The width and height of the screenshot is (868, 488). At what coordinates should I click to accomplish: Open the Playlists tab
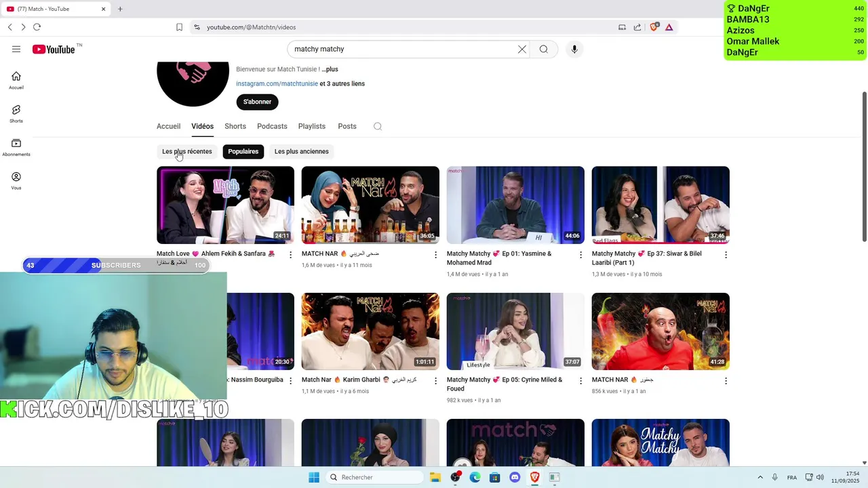pyautogui.click(x=312, y=126)
